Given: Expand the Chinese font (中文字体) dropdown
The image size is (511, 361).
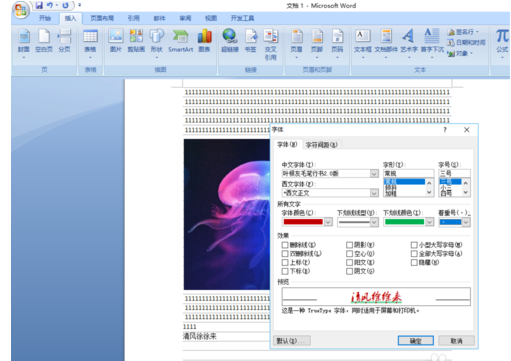Looking at the screenshot, I should 374,174.
